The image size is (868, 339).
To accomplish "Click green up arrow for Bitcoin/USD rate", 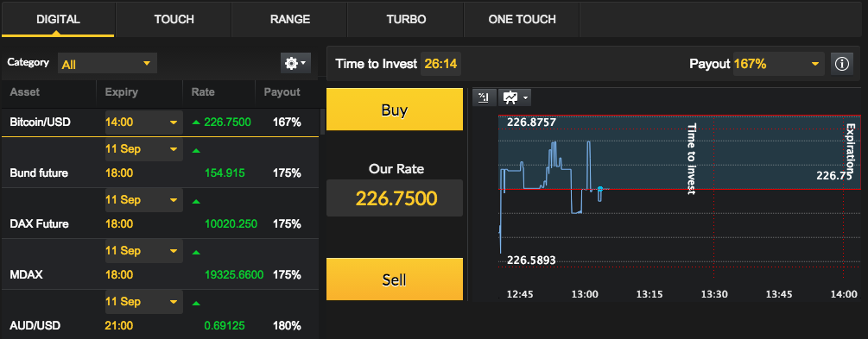I will coord(195,122).
